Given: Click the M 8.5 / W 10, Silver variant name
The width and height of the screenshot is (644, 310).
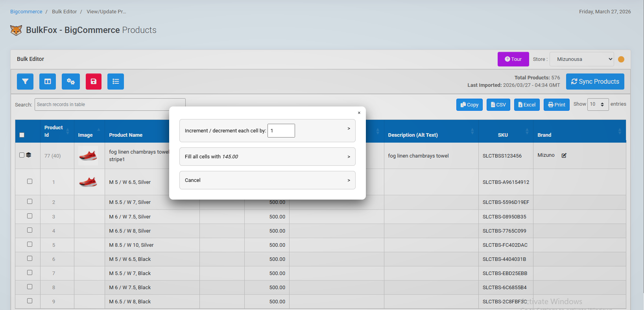Looking at the screenshot, I should click(x=131, y=245).
